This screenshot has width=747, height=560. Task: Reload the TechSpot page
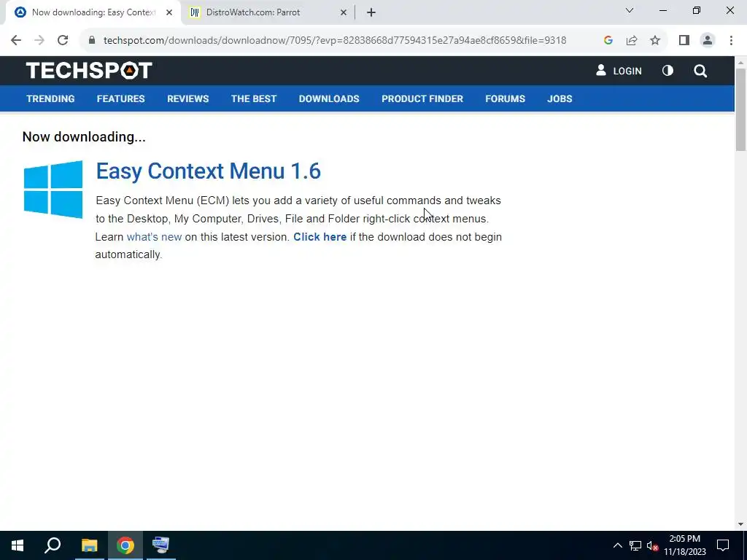tap(63, 41)
